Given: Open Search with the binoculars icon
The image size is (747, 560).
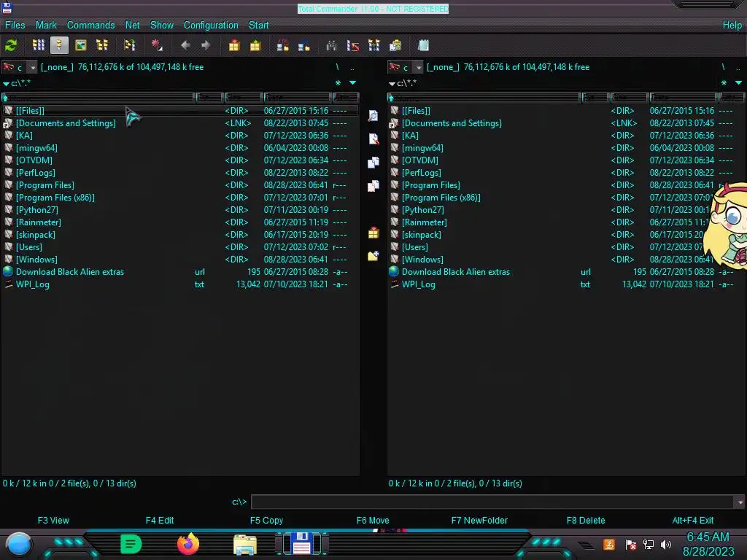Looking at the screenshot, I should click(x=332, y=46).
